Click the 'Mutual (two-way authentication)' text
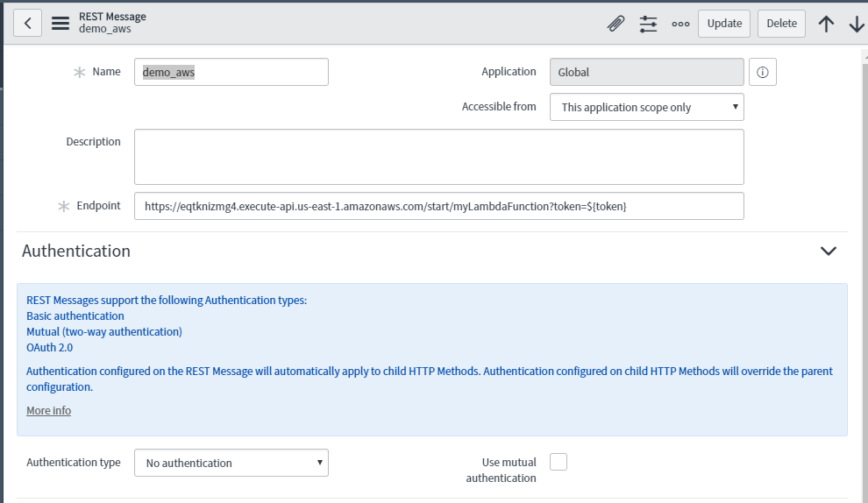Viewport: 868px width, 503px height. point(104,331)
